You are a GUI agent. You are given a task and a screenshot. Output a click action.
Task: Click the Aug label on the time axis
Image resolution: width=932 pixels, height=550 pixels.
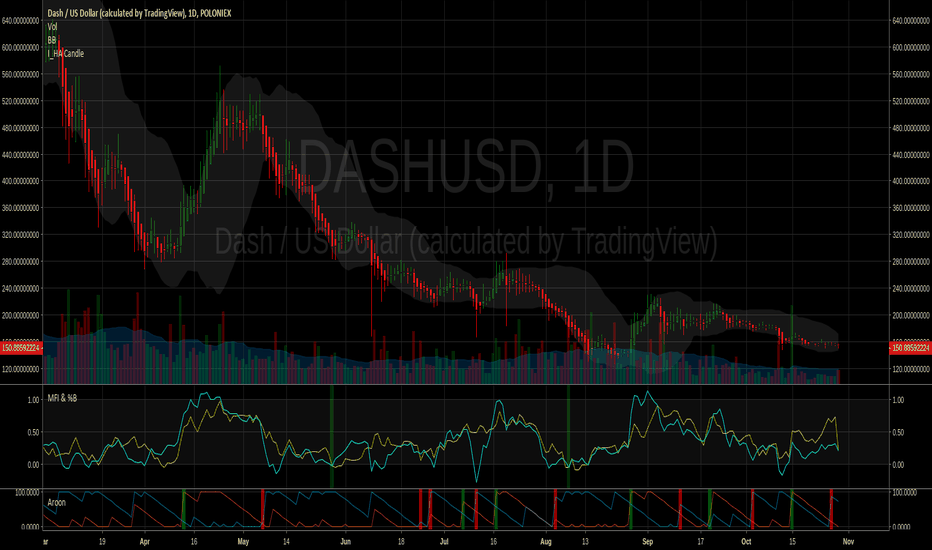[546, 542]
